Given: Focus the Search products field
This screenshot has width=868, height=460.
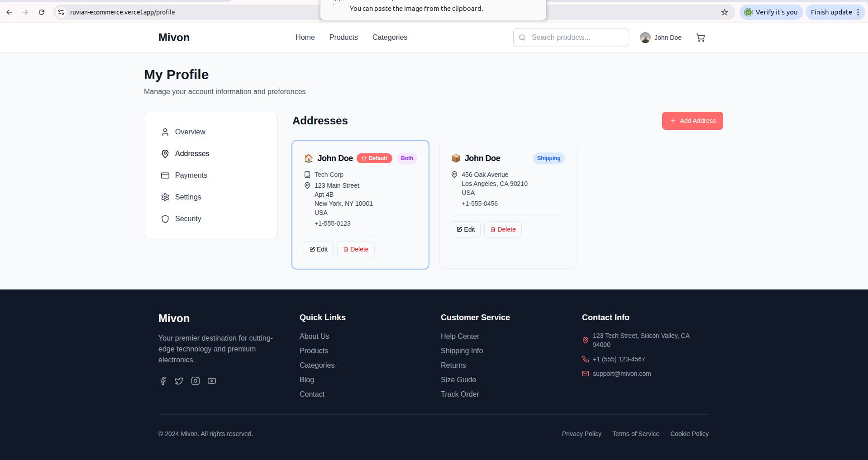Looking at the screenshot, I should (x=571, y=38).
